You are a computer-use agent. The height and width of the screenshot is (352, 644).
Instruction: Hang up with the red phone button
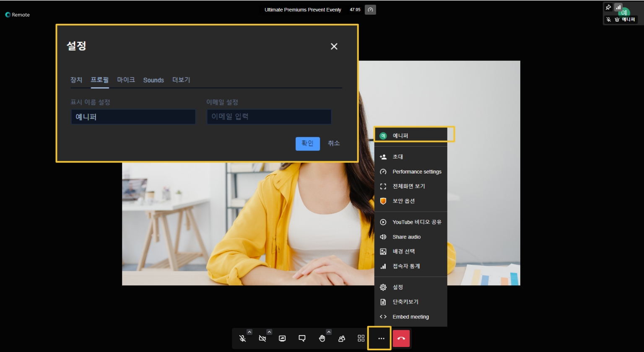point(401,339)
